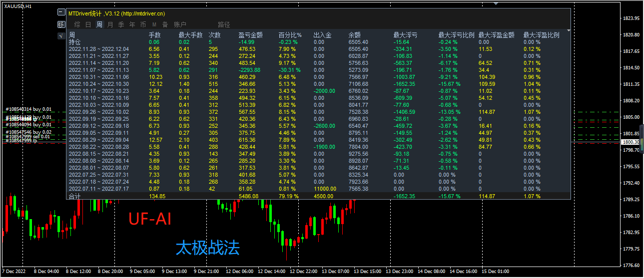The height and width of the screenshot is (278, 644).
Task: Click the 最大浮盈金额 column header
Action: pos(496,35)
